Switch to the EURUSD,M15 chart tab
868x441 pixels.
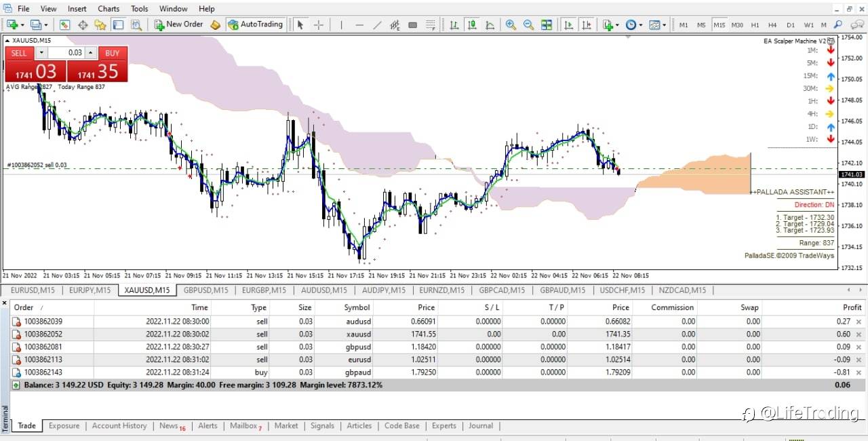[33, 290]
